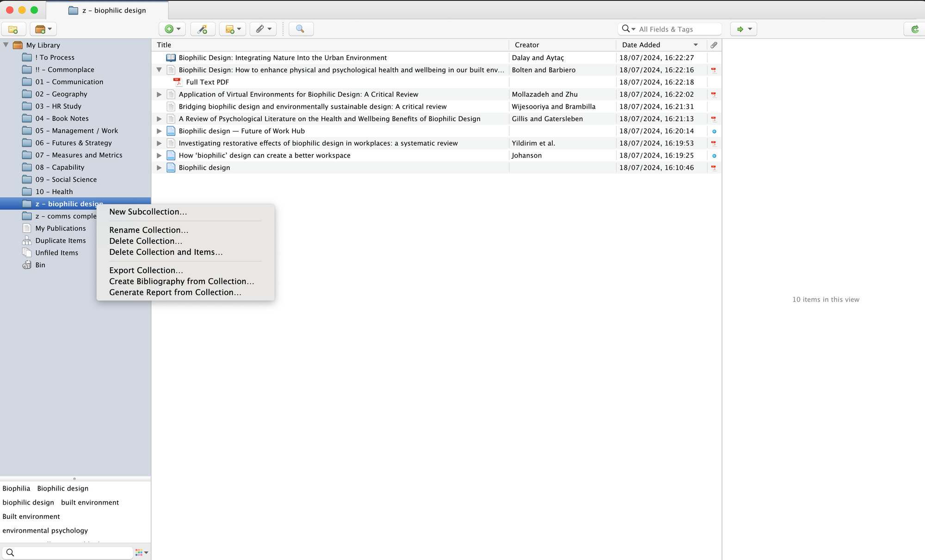Add an attachment with the paperclip tool

(260, 29)
